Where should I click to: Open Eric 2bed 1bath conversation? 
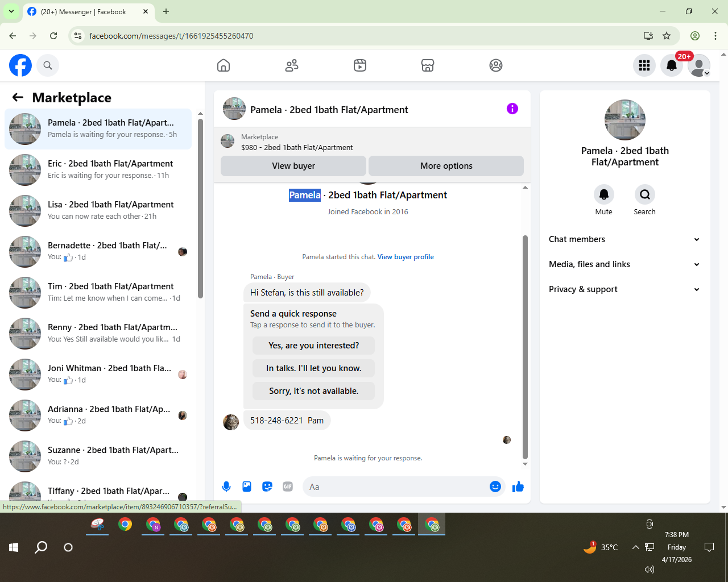click(x=98, y=170)
